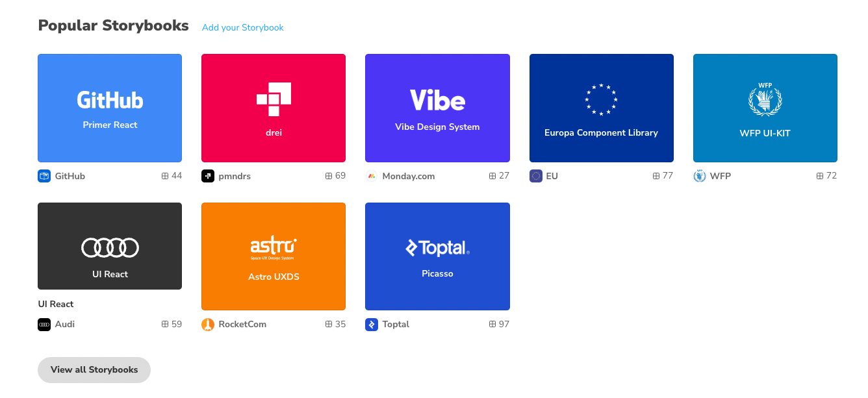The width and height of the screenshot is (868, 398).
Task: Open the WFP UI-KIT storybook card
Action: tap(765, 108)
